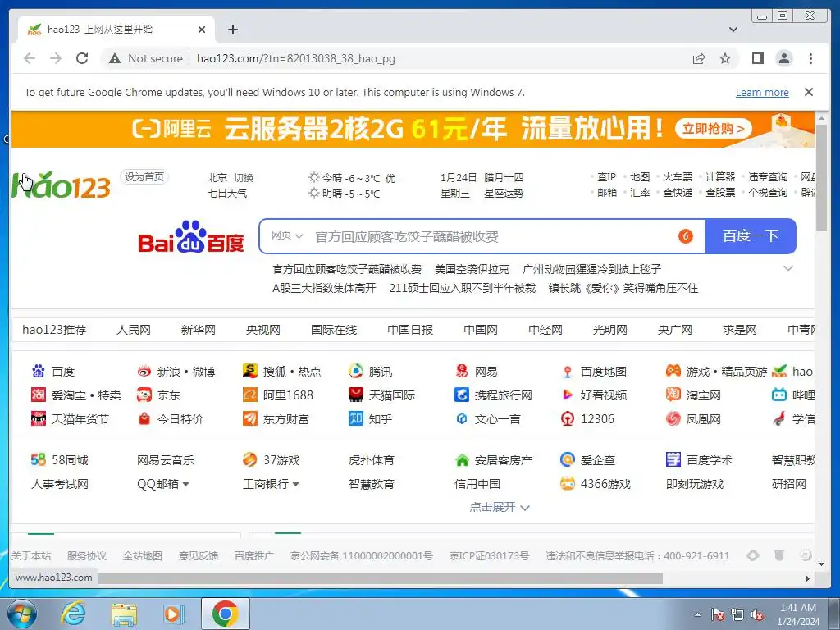The height and width of the screenshot is (630, 840).
Task: Open the 百度 paw icon link
Action: click(39, 372)
